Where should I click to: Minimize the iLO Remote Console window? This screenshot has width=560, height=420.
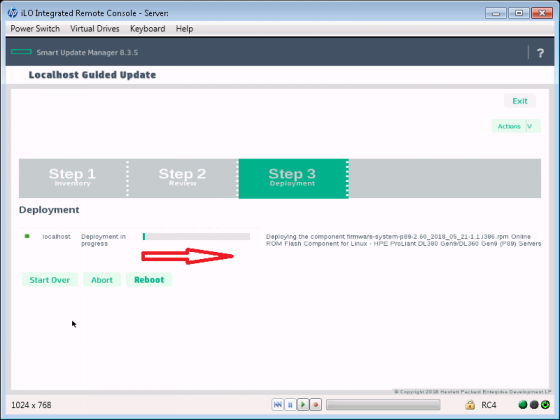click(x=496, y=13)
